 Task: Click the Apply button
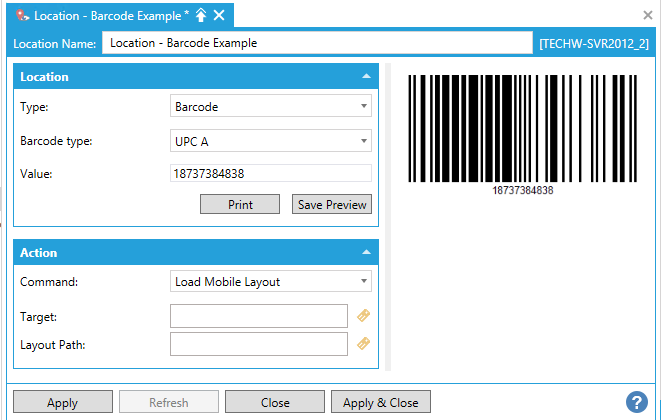tap(62, 402)
